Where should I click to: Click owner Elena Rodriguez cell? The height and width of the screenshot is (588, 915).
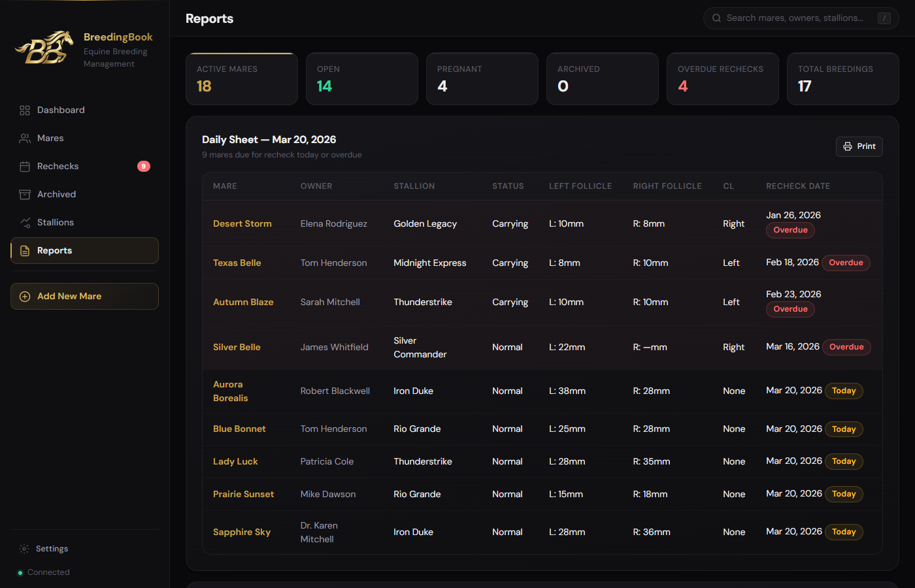coord(333,223)
